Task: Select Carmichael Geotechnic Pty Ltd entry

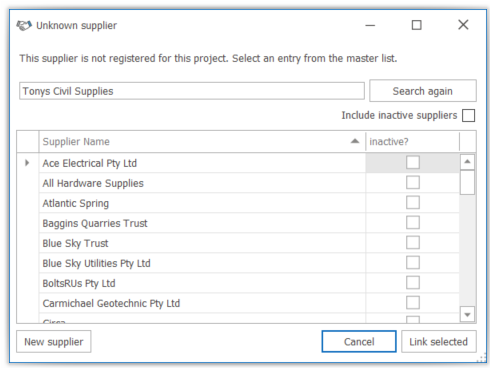Action: pos(202,303)
